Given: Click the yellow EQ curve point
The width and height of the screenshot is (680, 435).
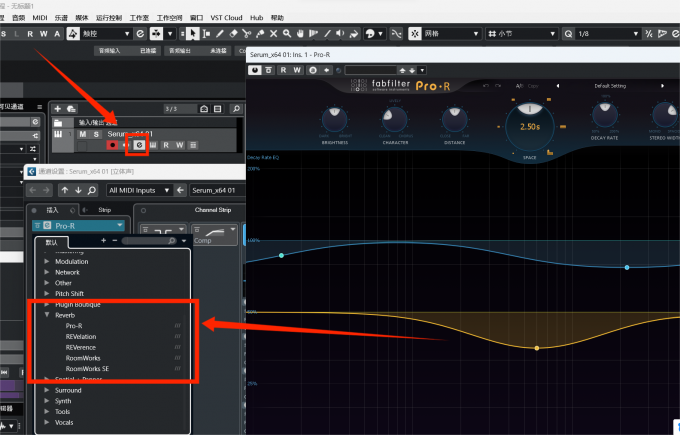Looking at the screenshot, I should tap(537, 348).
